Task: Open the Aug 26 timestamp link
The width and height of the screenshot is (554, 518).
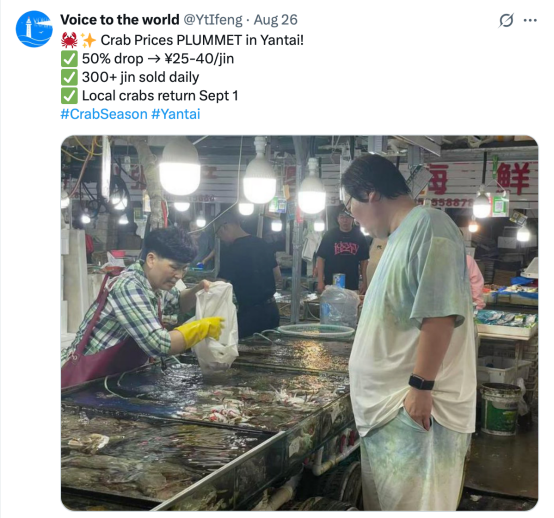Action: pyautogui.click(x=276, y=20)
